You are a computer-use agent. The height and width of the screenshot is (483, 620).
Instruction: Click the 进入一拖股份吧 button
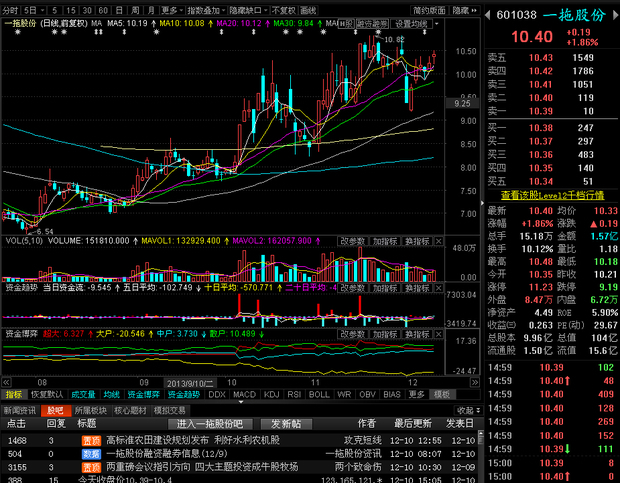pyautogui.click(x=210, y=424)
